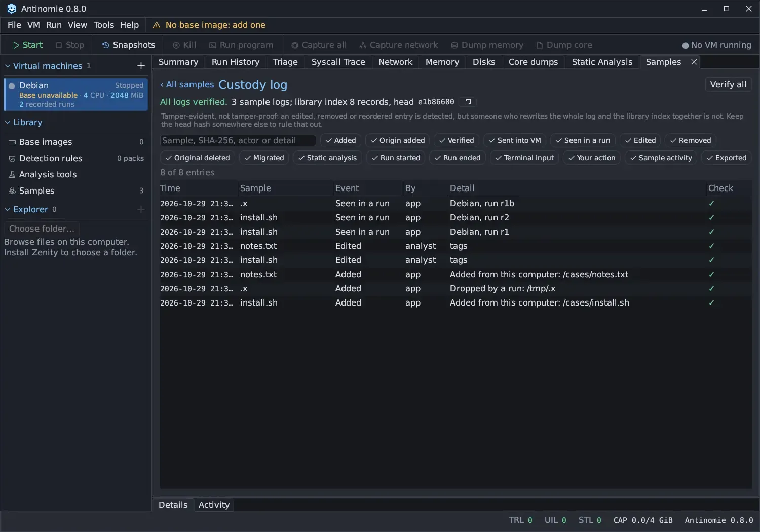760x532 pixels.
Task: Select the row 'Dropped by a run: /tmp/.x'
Action: coord(455,288)
